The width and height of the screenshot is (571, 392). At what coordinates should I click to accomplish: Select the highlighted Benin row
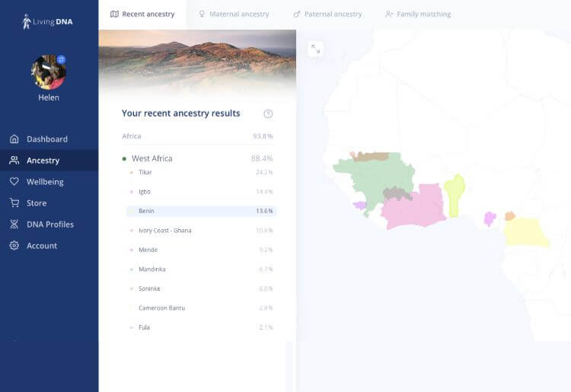pos(202,211)
